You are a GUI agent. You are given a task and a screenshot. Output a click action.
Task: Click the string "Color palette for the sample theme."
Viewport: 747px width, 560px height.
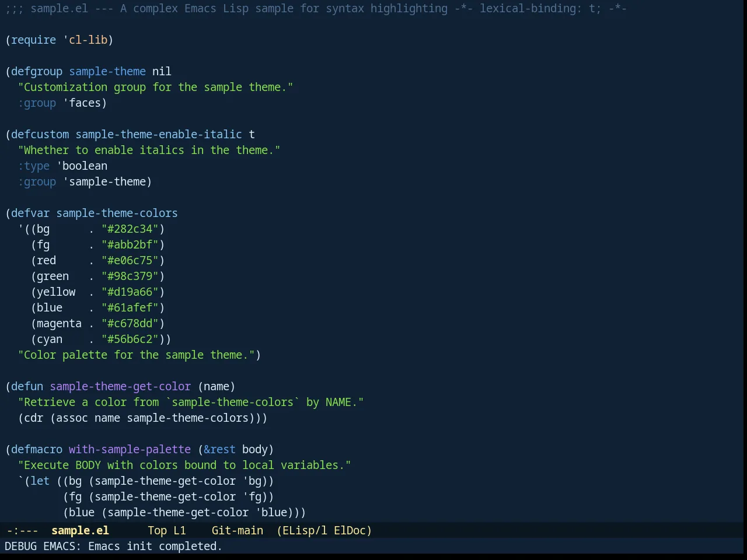click(x=136, y=355)
